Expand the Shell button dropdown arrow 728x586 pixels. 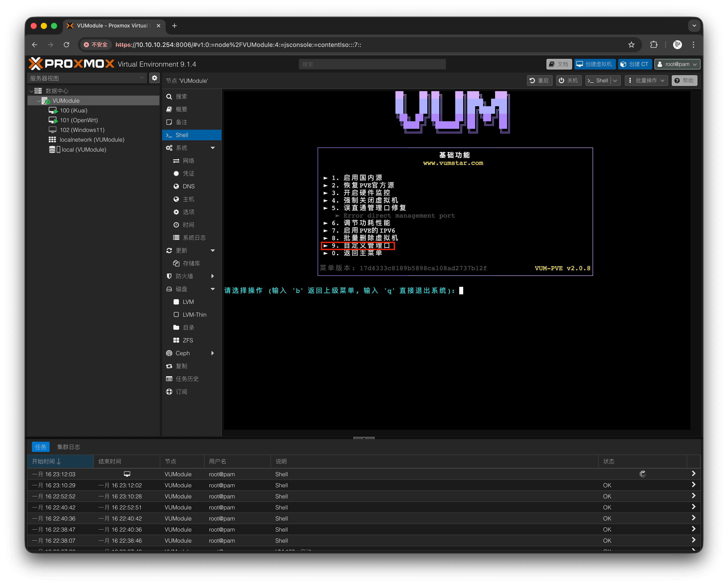coord(615,80)
